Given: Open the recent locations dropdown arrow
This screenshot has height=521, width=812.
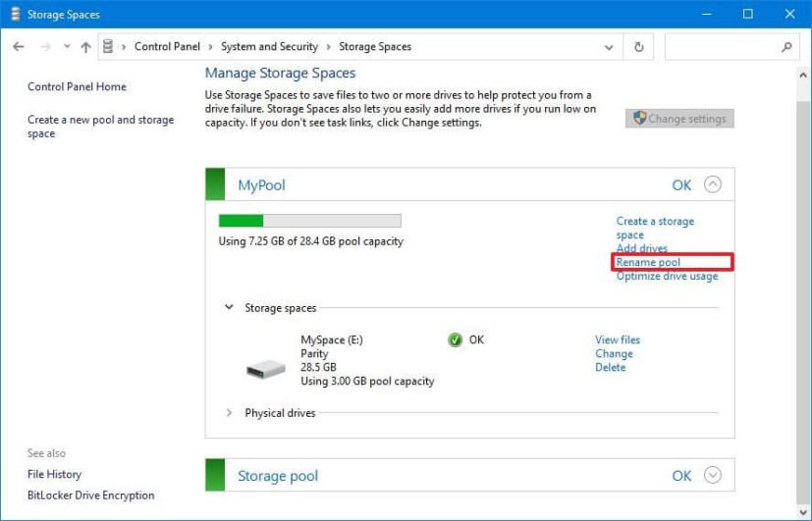Looking at the screenshot, I should pos(66,47).
